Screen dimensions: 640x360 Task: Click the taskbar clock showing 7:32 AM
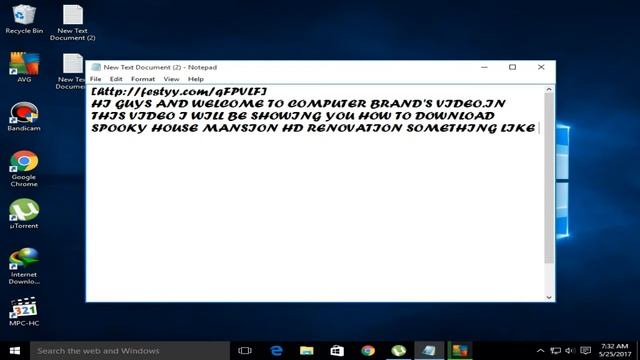pos(614,350)
